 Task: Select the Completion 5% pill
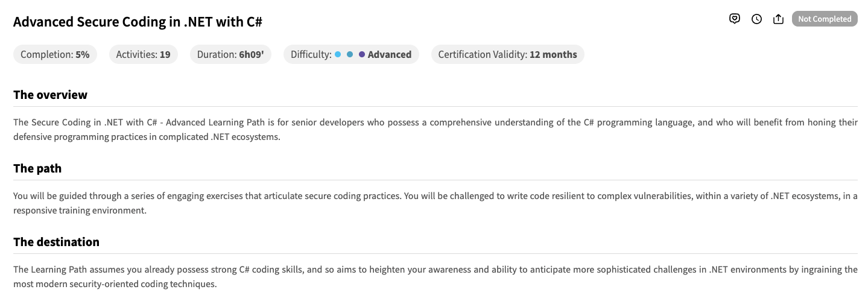pyautogui.click(x=55, y=54)
